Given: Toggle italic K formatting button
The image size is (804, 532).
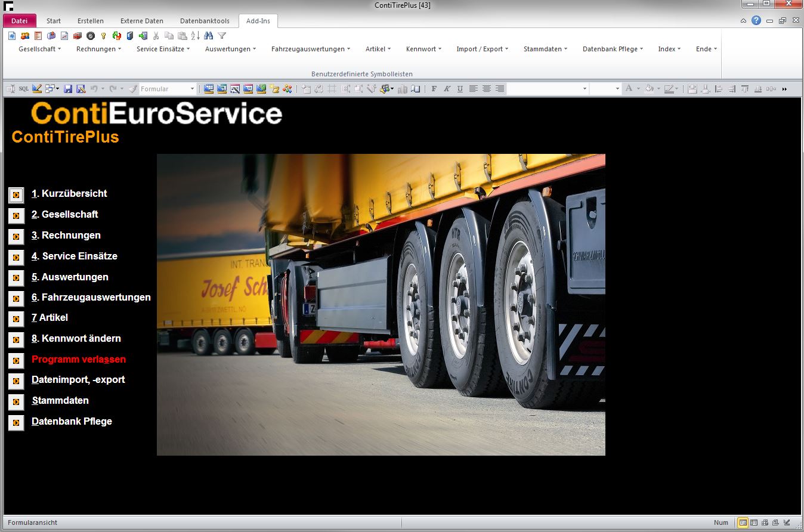Looking at the screenshot, I should (x=447, y=89).
